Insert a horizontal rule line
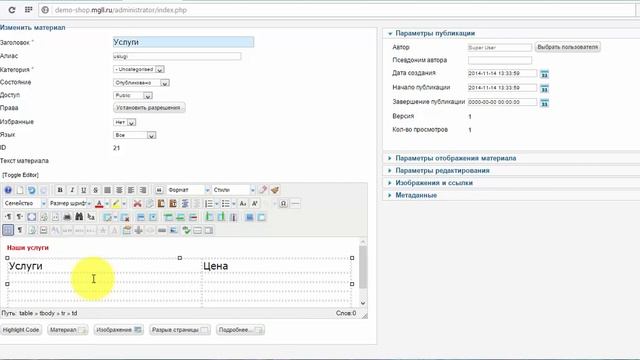 point(295,203)
